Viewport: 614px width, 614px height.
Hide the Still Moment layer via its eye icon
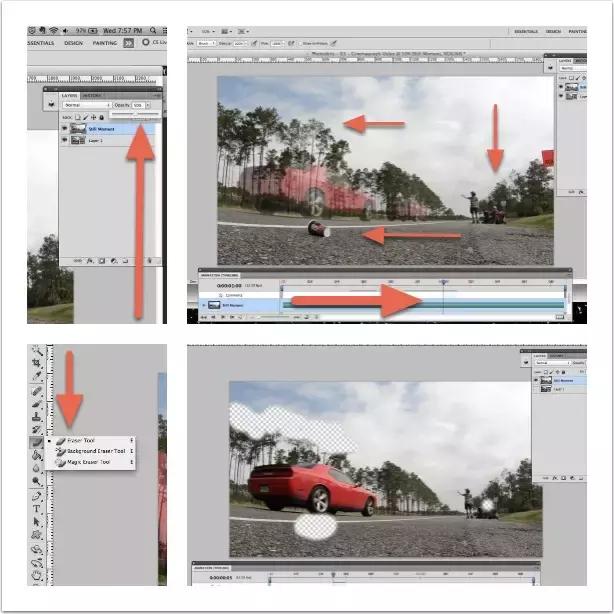[x=65, y=128]
